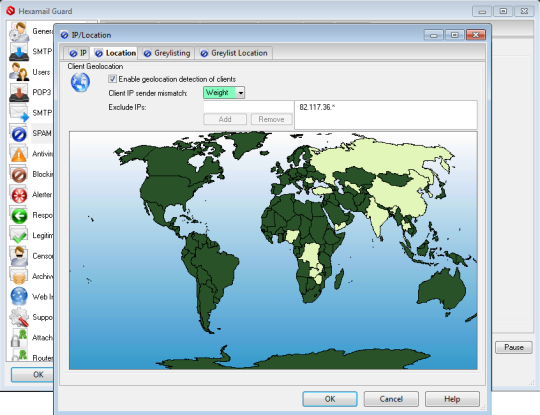540x415 pixels.
Task: Click the Exclude IPs input field
Action: coord(248,107)
